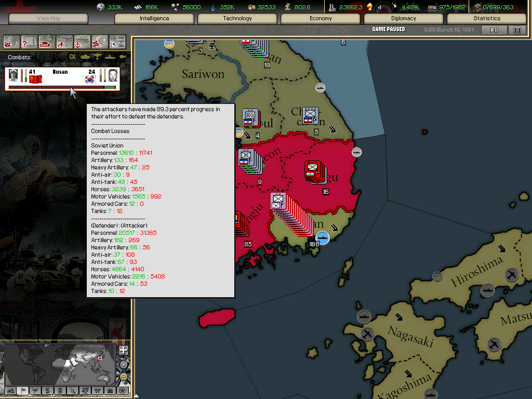The width and height of the screenshot is (532, 399).
Task: Click the Technology button
Action: pos(237,19)
